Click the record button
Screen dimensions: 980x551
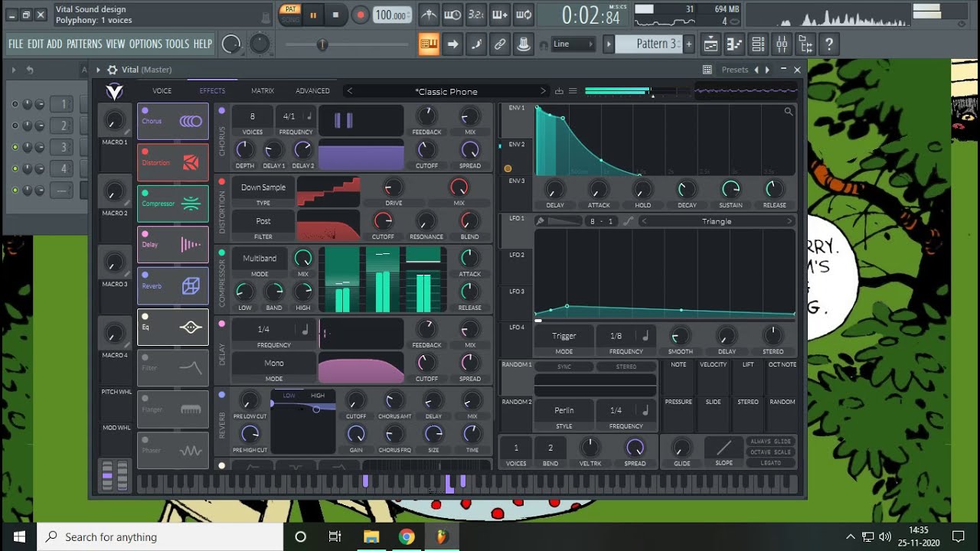point(360,15)
